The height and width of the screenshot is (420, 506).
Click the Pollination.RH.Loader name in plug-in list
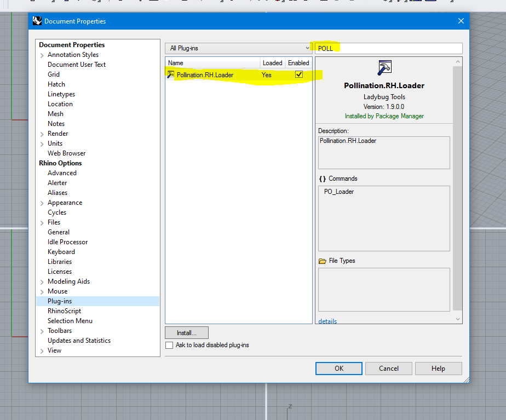[x=205, y=75]
